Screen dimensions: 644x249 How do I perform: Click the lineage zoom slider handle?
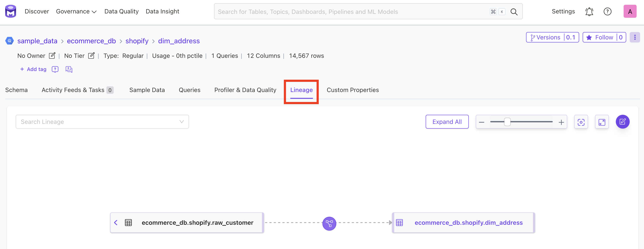pyautogui.click(x=507, y=122)
